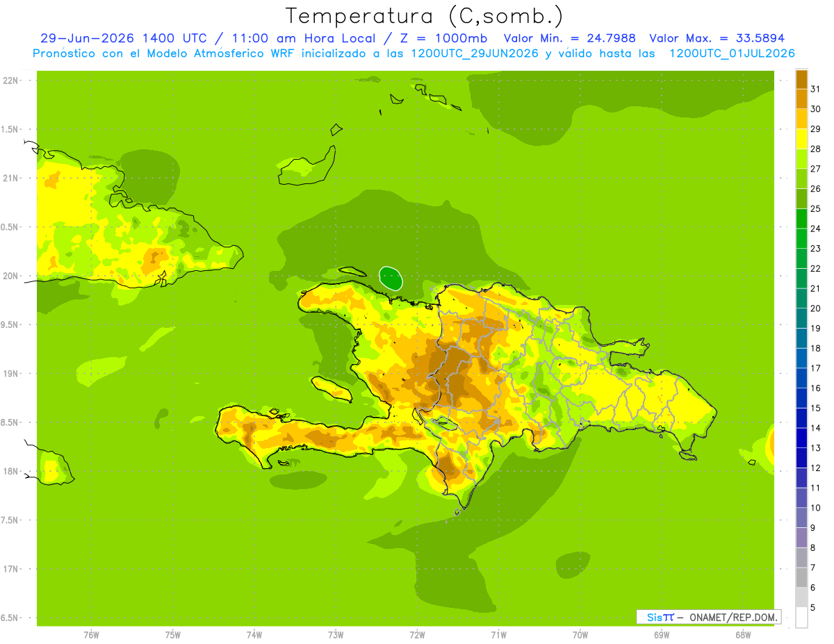Click the 'ONAMET/REP.DOM.' credit label
The width and height of the screenshot is (834, 644).
(x=734, y=617)
